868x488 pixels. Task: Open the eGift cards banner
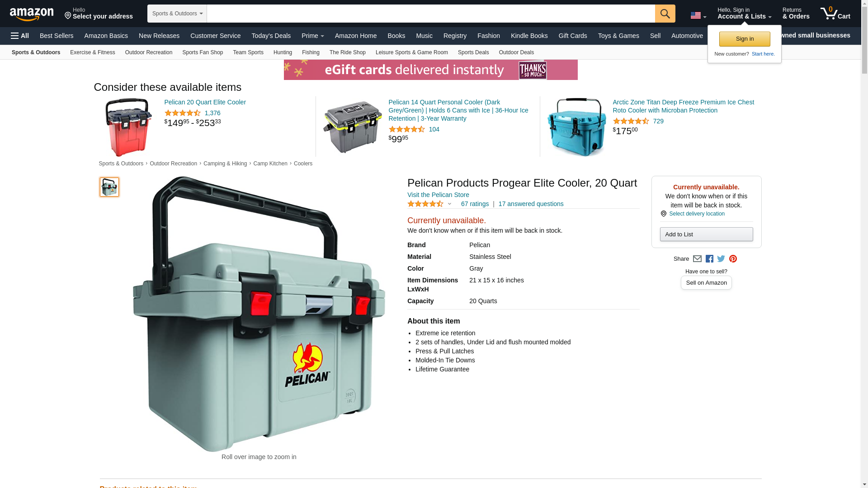(430, 70)
